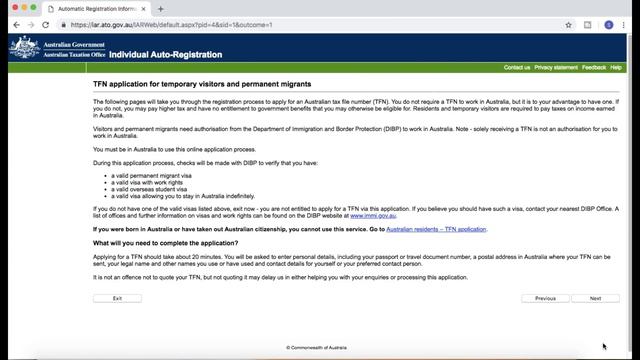Image resolution: width=640 pixels, height=360 pixels.
Task: Open the Chrome three-dot menu
Action: tap(623, 25)
